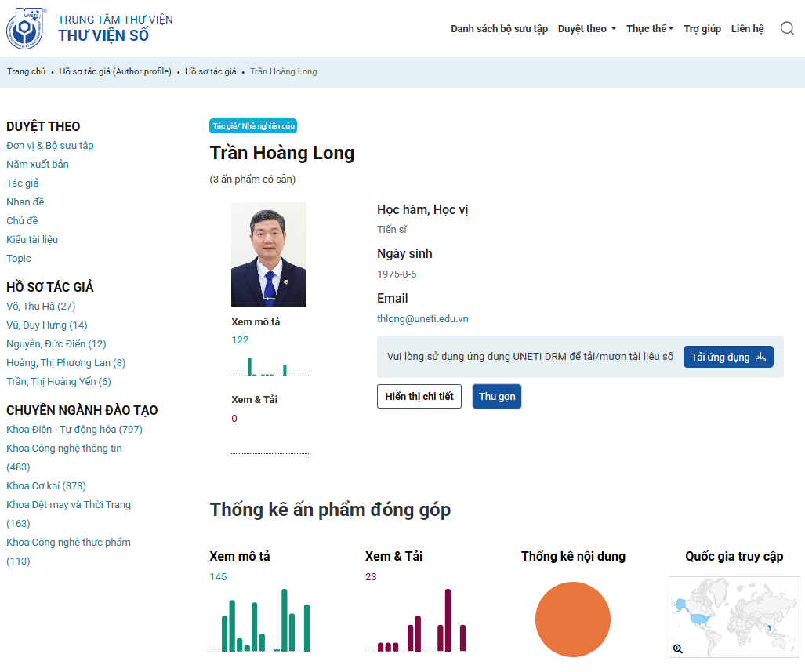Image resolution: width=805 pixels, height=672 pixels.
Task: Click the birth date 1975-8-6
Action: 397,274
